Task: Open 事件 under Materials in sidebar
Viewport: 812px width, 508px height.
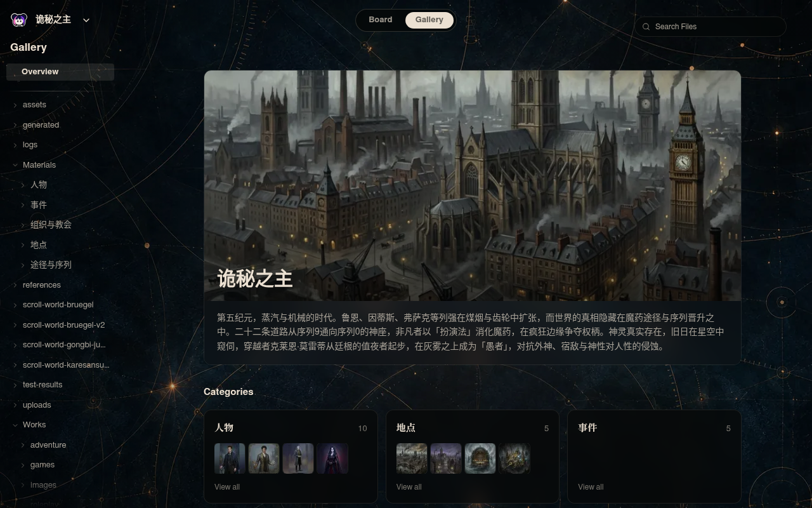Action: coord(39,205)
